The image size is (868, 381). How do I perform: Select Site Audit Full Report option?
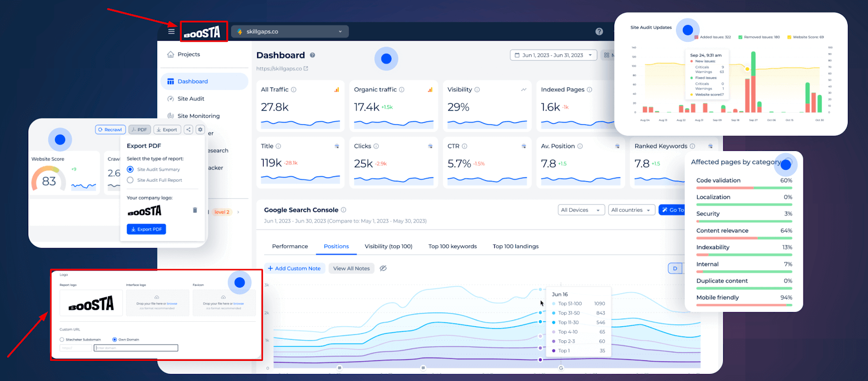coord(130,180)
